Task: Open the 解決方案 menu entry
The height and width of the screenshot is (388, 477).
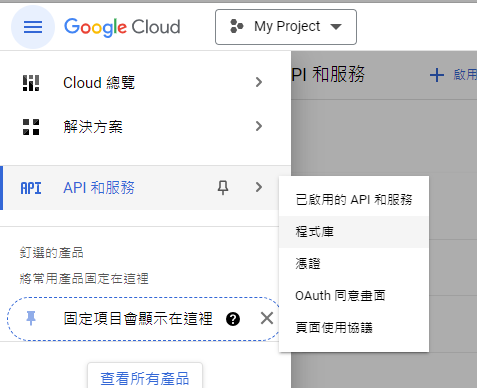Action: pos(145,127)
